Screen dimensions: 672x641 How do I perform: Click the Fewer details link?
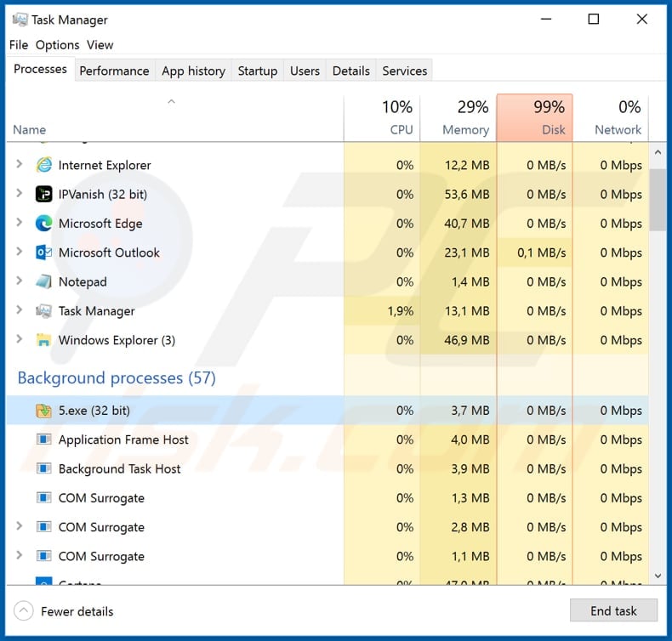77,611
